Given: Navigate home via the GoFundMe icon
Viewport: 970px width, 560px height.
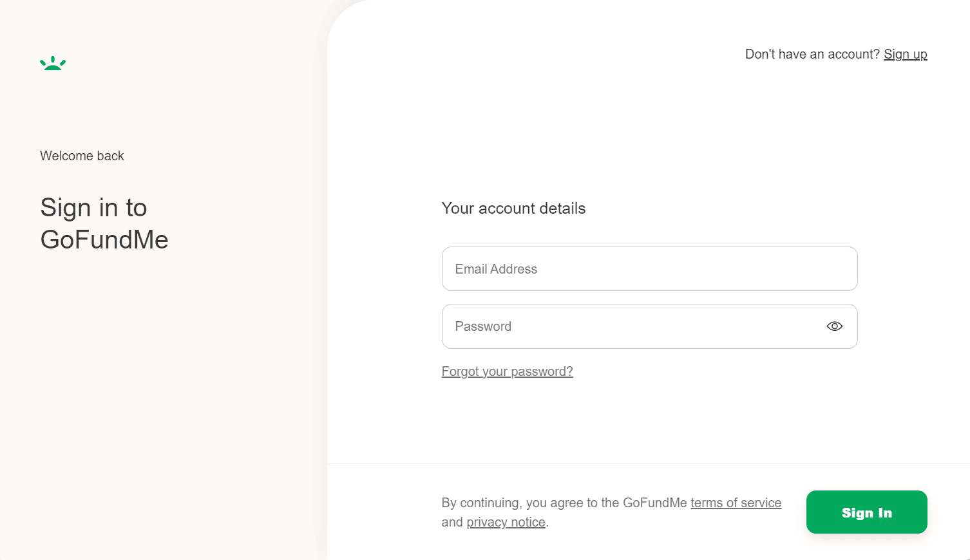Looking at the screenshot, I should pyautogui.click(x=53, y=62).
